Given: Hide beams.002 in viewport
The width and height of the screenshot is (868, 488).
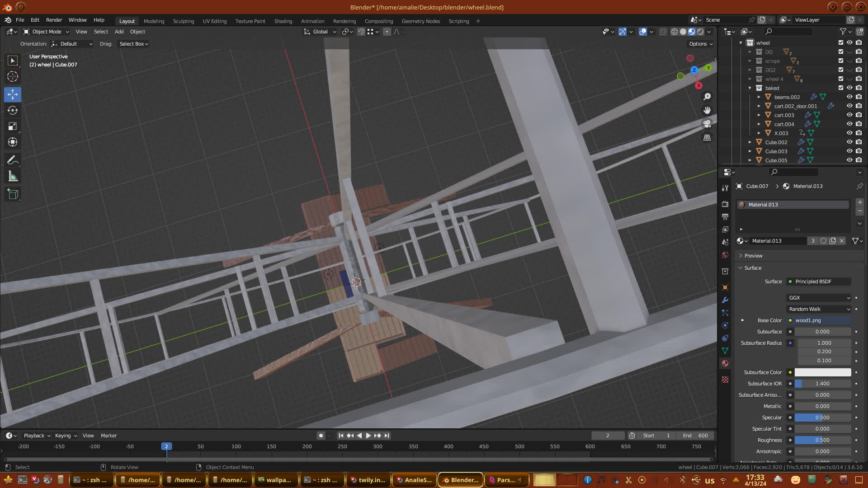Looking at the screenshot, I should click(849, 97).
